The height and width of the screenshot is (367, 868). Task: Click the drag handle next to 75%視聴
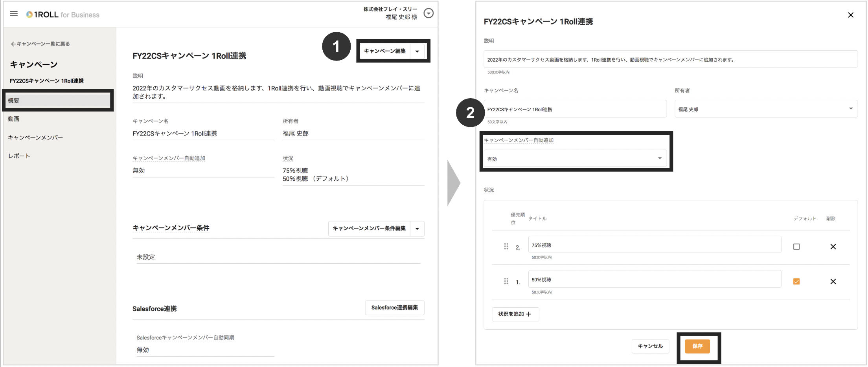click(x=506, y=246)
